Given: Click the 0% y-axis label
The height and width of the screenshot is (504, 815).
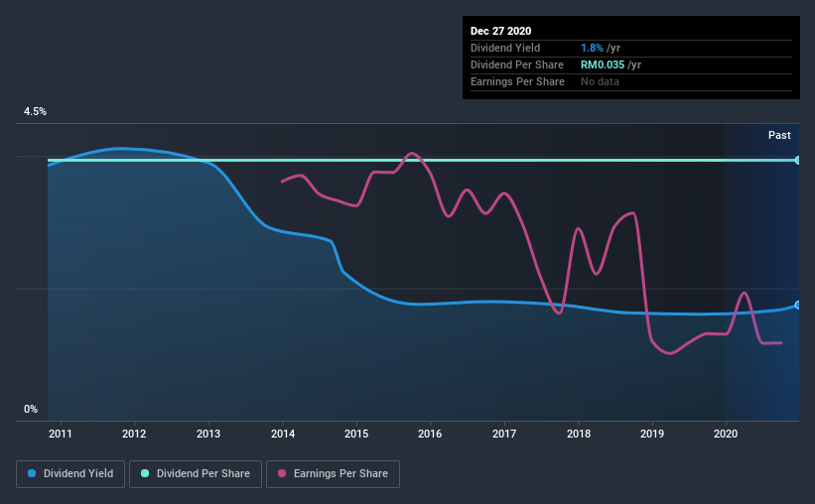Looking at the screenshot, I should (x=31, y=410).
